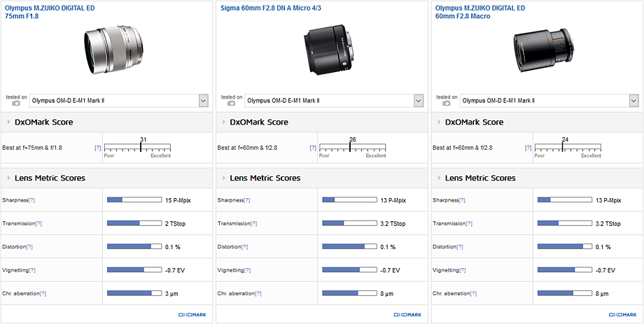Click score help [?] for Sigma 60mm
The image size is (644, 324).
pos(313,148)
